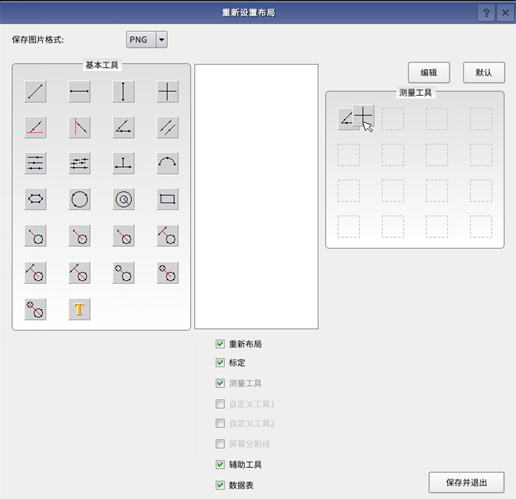
Task: Select the rectangle tool icon
Action: [167, 199]
